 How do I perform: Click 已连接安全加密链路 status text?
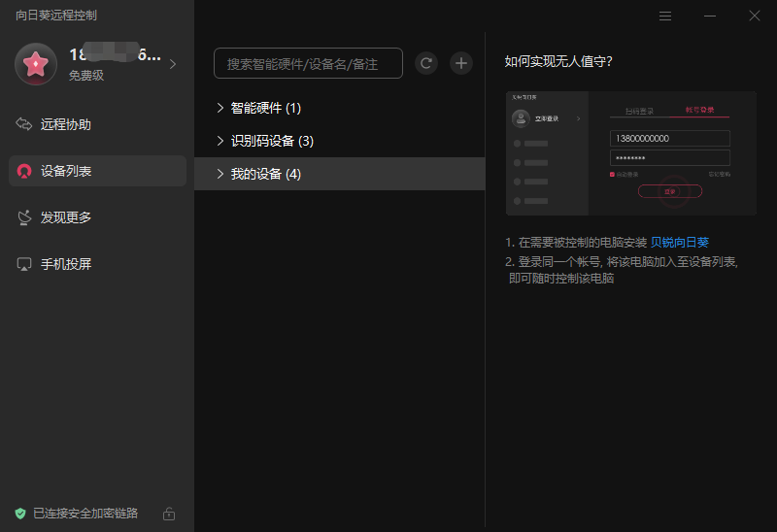coord(85,514)
